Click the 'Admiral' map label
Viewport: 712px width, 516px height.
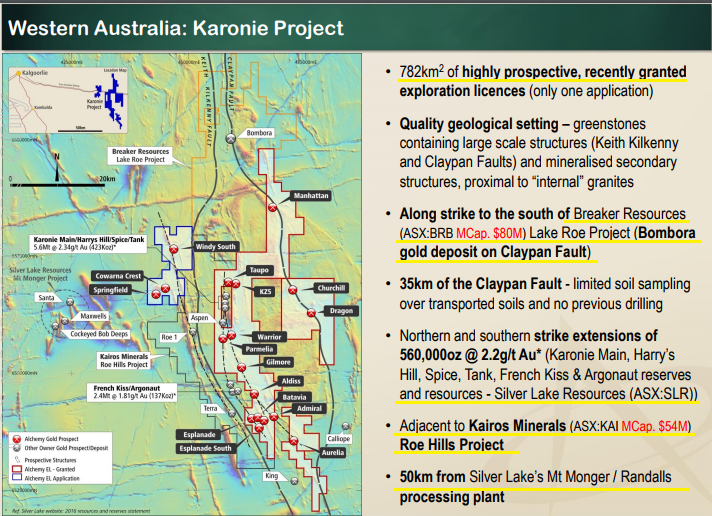309,408
